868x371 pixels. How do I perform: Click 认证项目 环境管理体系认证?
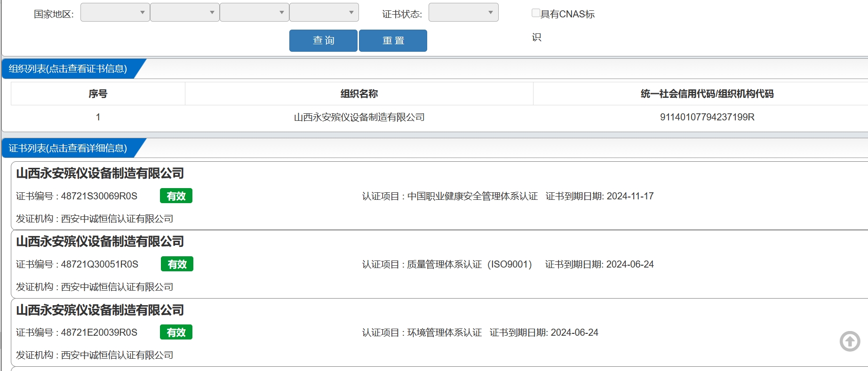point(422,332)
